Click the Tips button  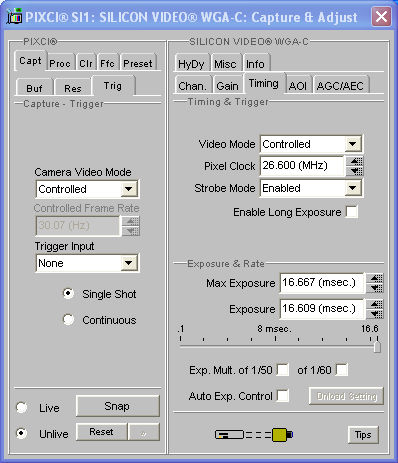click(363, 435)
